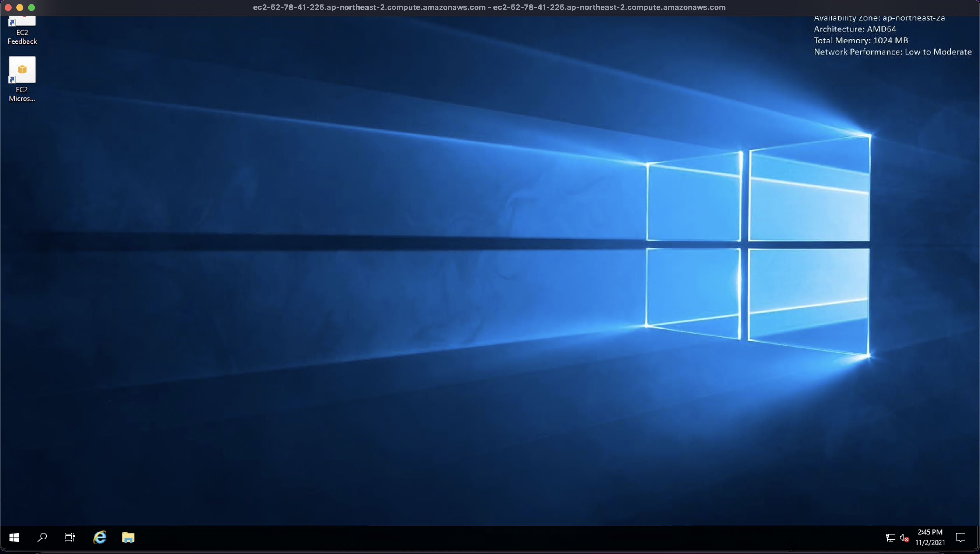Click the green full-screen window button

pyautogui.click(x=32, y=7)
